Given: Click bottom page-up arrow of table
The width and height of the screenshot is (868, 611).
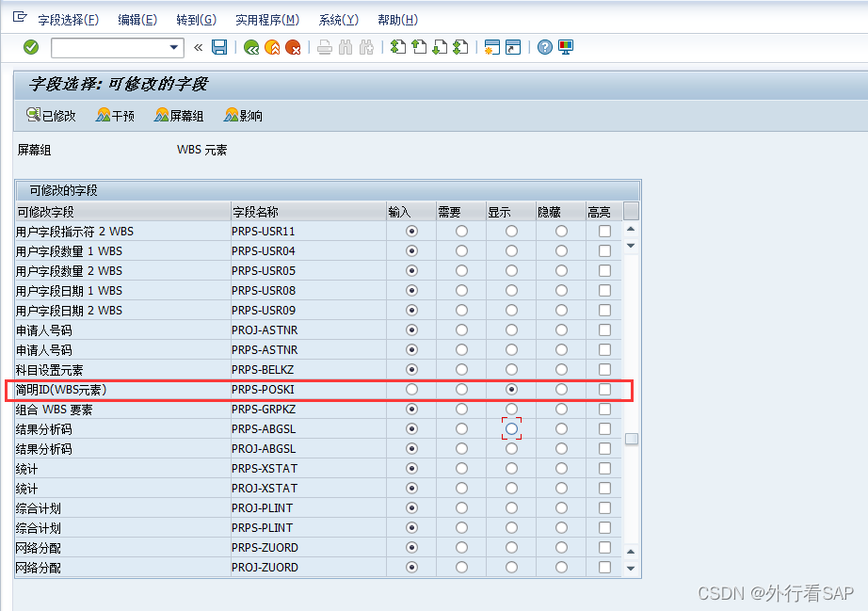Looking at the screenshot, I should (x=631, y=552).
